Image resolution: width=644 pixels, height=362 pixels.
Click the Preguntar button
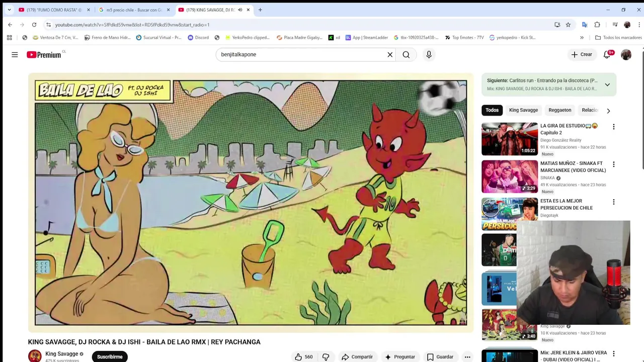click(x=400, y=357)
